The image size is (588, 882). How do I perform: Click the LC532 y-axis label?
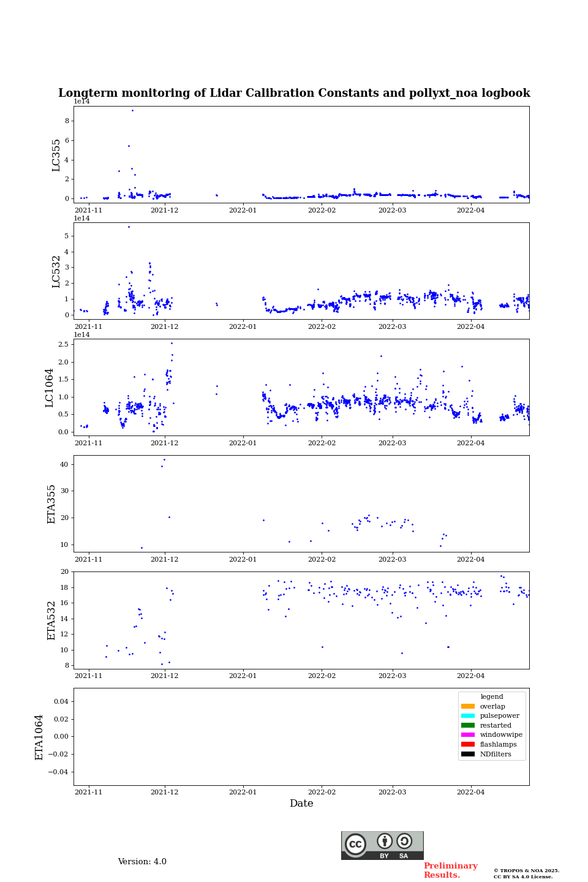point(56,271)
